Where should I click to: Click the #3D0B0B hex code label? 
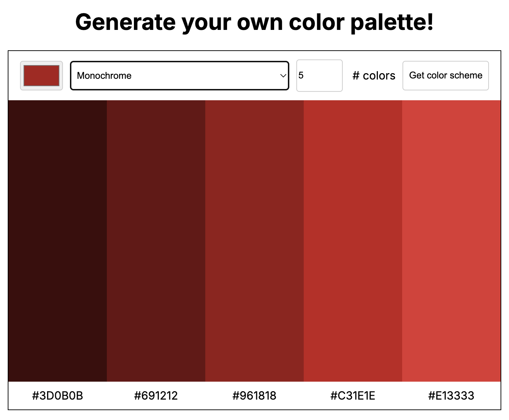pyautogui.click(x=57, y=395)
